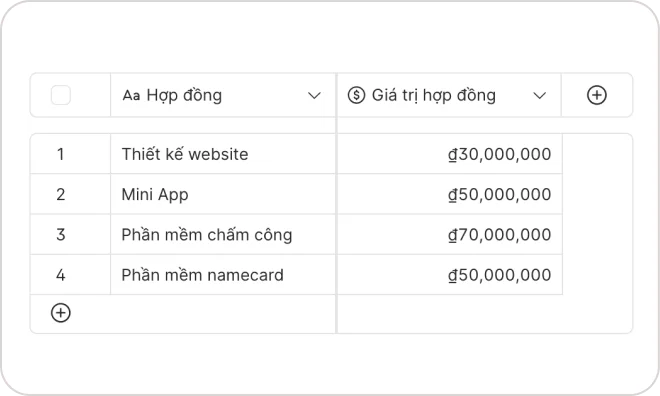Click the Aa text type icon
Image resolution: width=660 pixels, height=396 pixels.
click(x=131, y=96)
